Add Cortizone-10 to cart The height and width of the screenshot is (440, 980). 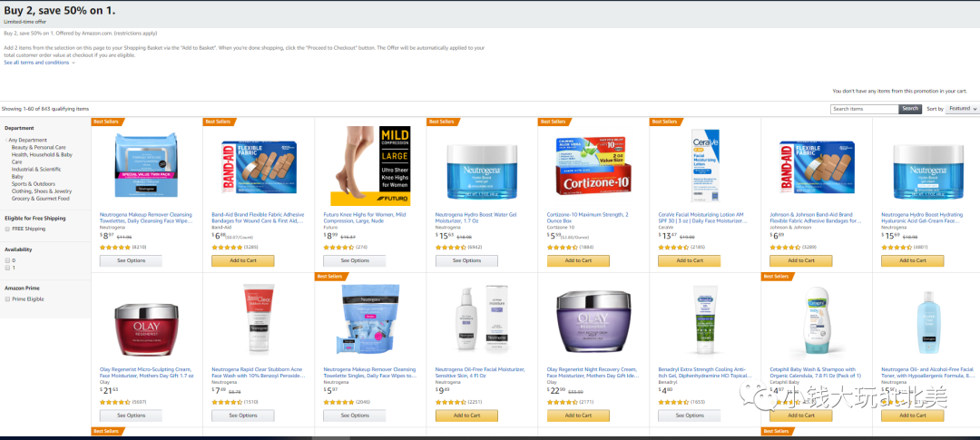[578, 260]
